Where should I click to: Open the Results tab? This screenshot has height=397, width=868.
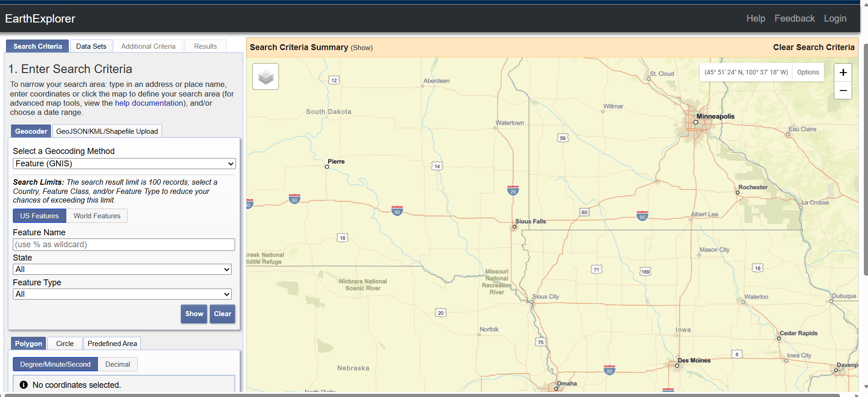tap(205, 46)
